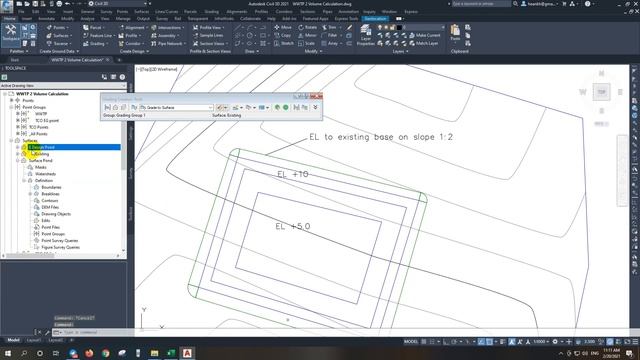Click the signed-in user account button
The width and height of the screenshot is (640, 360).
pos(540,4)
